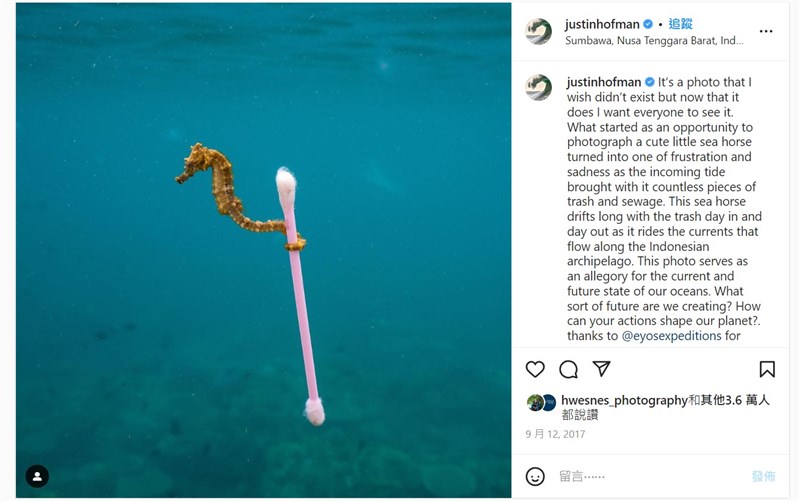Click liker avatars beside hwesnes_photography
The width and height of the screenshot is (800, 502).
542,403
